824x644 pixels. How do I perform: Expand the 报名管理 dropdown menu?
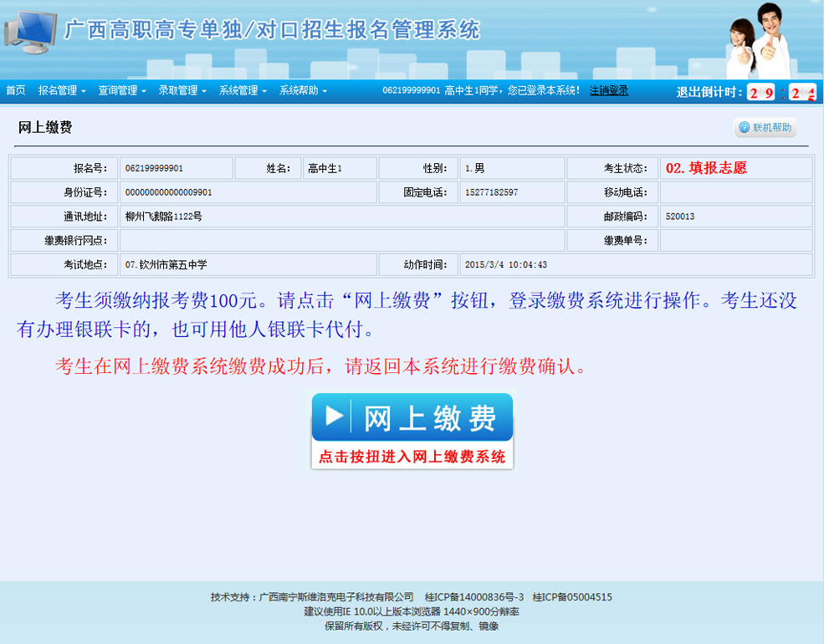click(x=62, y=90)
